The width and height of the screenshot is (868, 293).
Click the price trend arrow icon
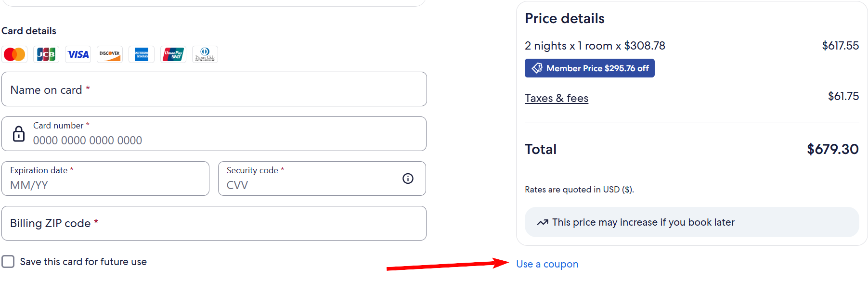(543, 222)
